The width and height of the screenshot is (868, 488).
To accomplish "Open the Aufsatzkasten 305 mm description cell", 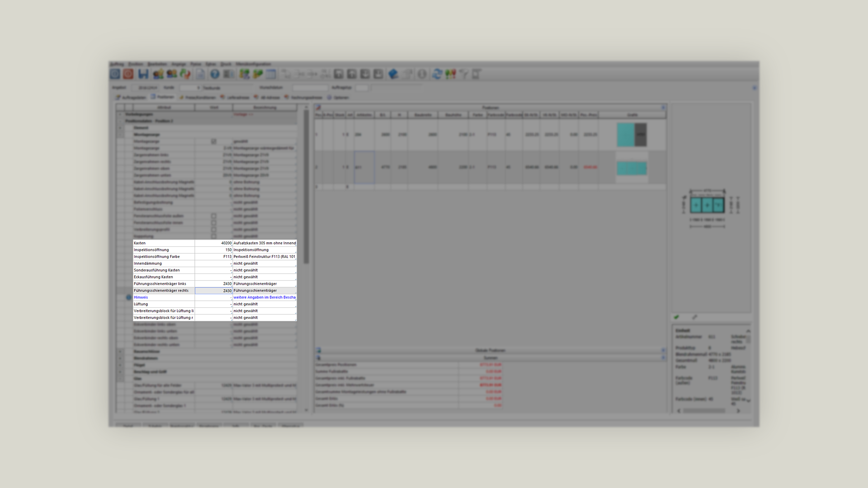I will click(x=264, y=243).
